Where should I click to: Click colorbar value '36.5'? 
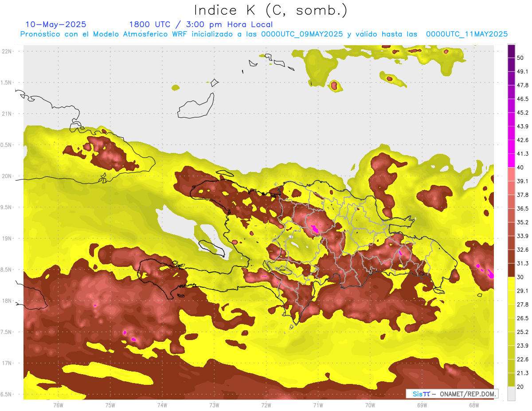(523, 208)
